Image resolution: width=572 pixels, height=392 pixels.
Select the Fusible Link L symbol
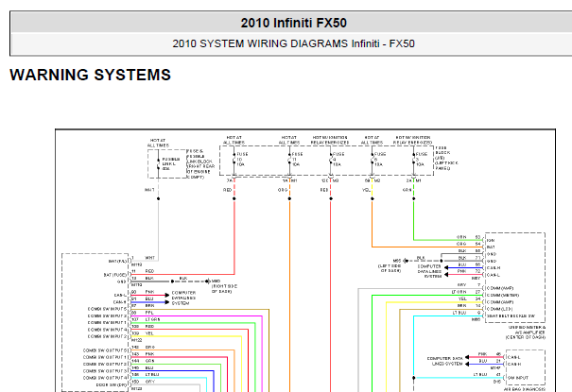pyautogui.click(x=158, y=164)
